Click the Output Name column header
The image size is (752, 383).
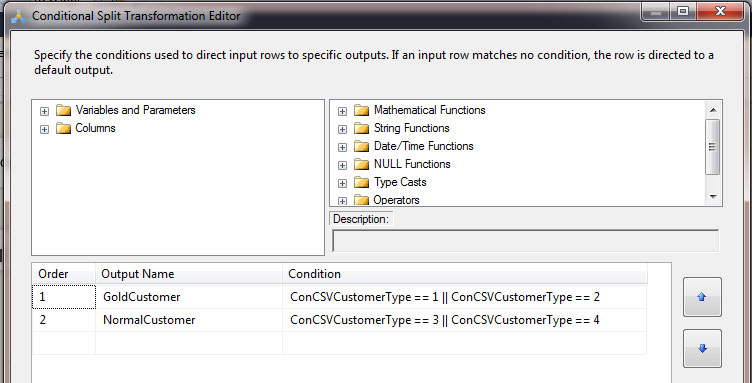pos(189,274)
